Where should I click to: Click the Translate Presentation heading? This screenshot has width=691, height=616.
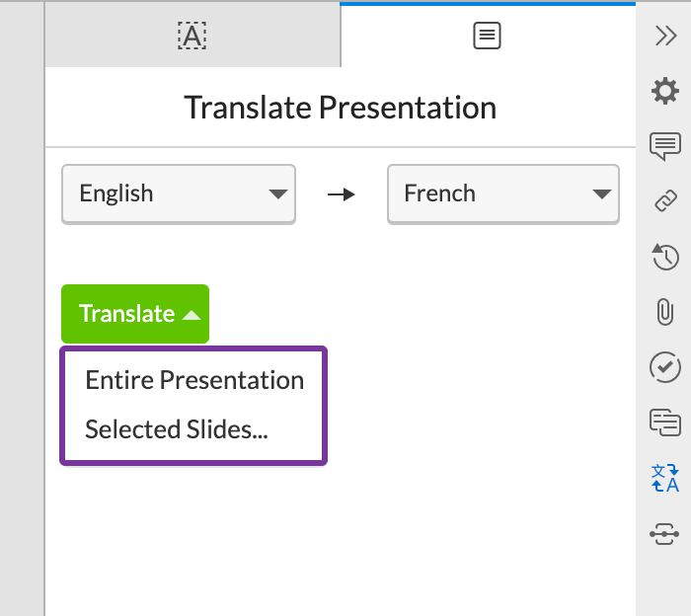(341, 107)
